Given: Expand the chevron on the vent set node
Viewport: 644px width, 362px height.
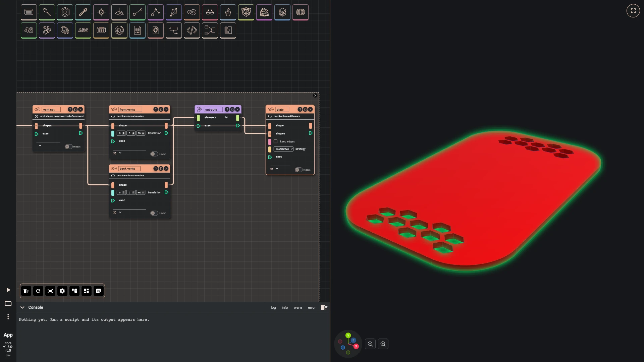Looking at the screenshot, I should [x=40, y=145].
